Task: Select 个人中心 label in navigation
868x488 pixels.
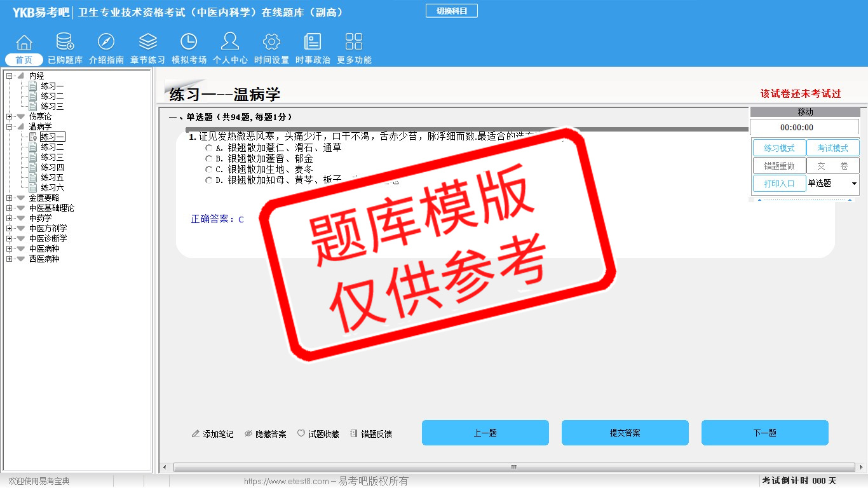Action: [x=230, y=60]
